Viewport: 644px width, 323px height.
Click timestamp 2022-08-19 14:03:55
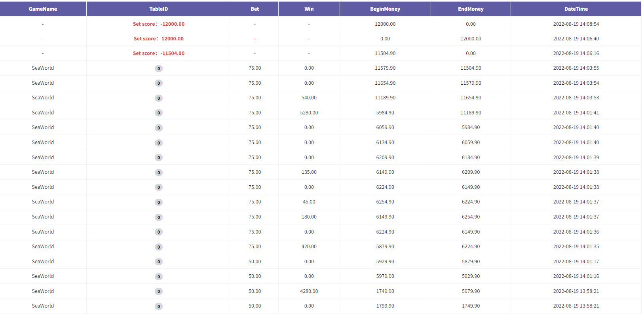[x=576, y=68]
